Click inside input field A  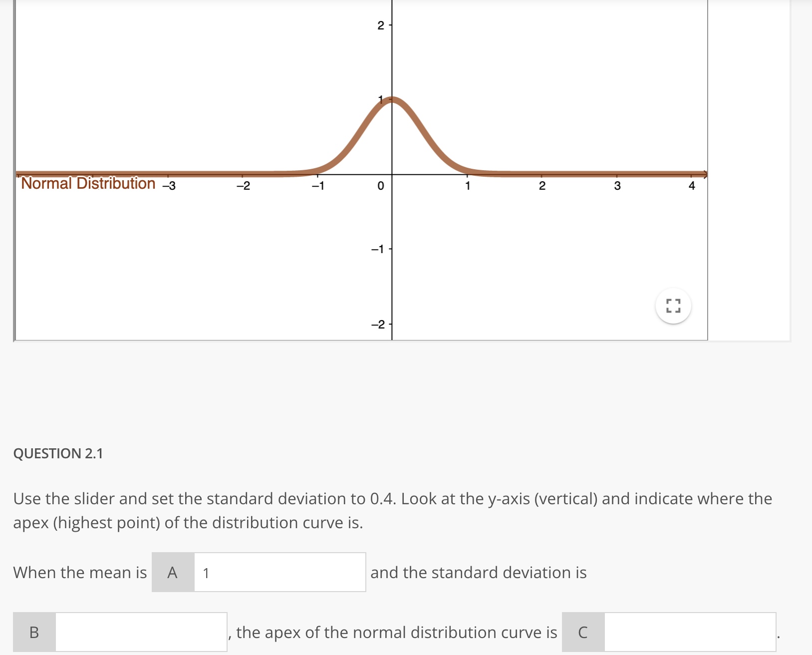click(x=279, y=573)
